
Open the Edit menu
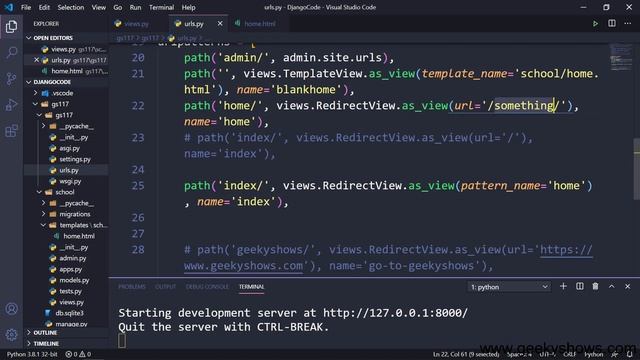tap(44, 7)
